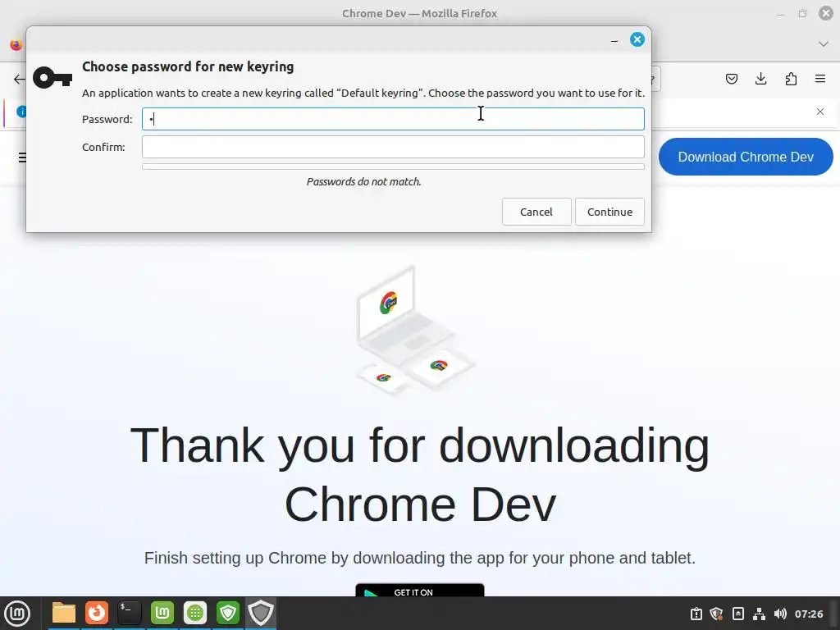Viewport: 840px width, 630px height.
Task: Go back using Firefox back arrow
Action: [x=20, y=80]
